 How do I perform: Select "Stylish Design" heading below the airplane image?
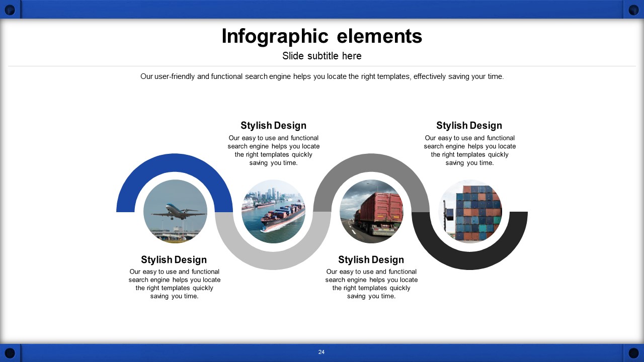tap(174, 259)
